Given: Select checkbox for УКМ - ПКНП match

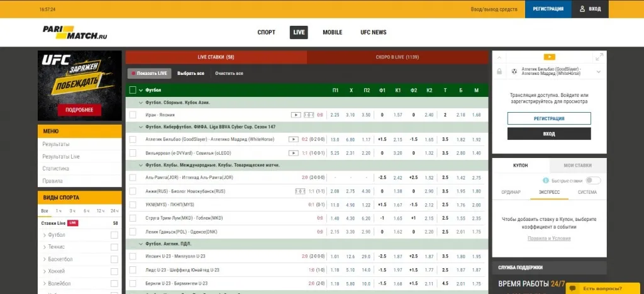Looking at the screenshot, I should coord(132,205).
